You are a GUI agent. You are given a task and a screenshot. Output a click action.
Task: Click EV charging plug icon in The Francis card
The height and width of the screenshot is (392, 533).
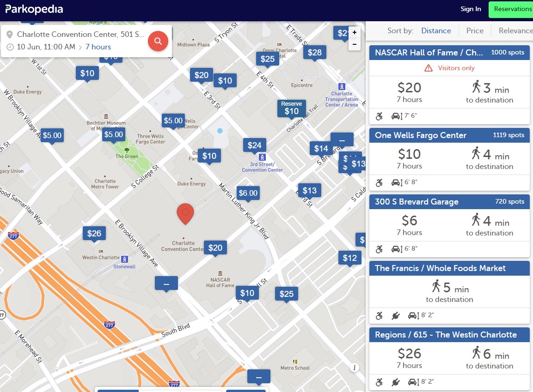395,316
